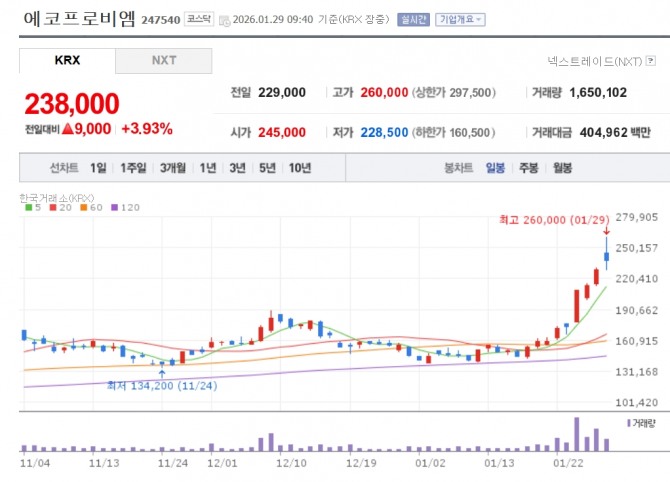Select the KRX tab
This screenshot has height=482, width=670.
pyautogui.click(x=67, y=60)
